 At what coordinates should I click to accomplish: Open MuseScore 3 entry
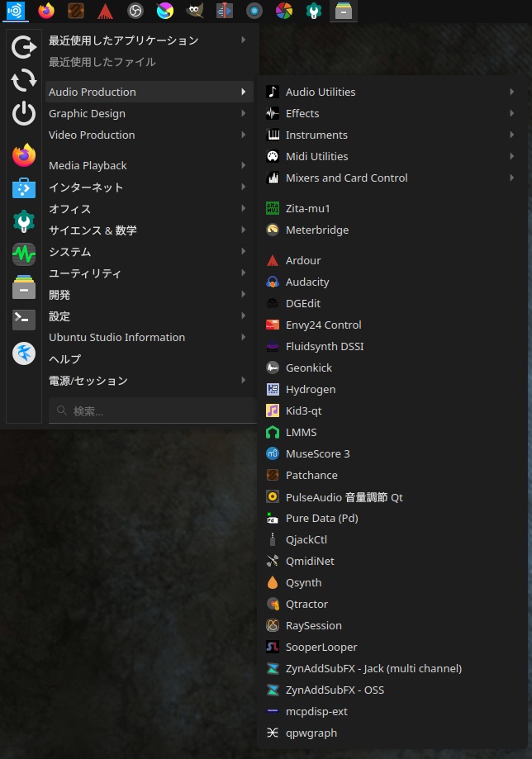[392, 453]
